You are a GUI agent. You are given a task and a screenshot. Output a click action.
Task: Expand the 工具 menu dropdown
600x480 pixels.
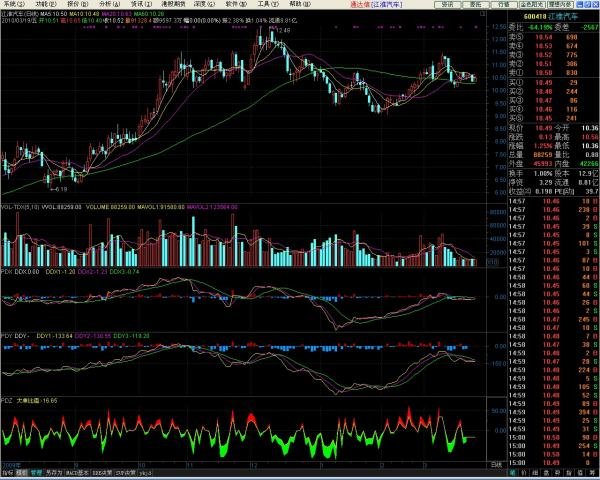[x=266, y=4]
